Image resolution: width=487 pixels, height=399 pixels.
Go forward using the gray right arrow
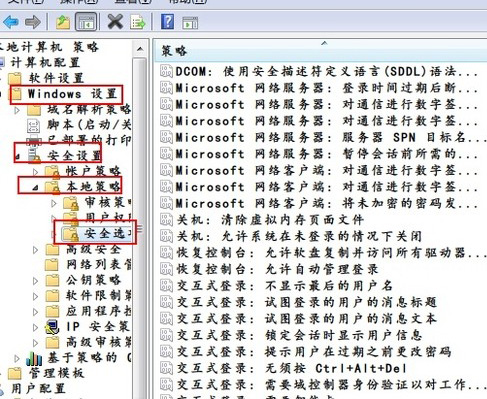click(x=33, y=22)
